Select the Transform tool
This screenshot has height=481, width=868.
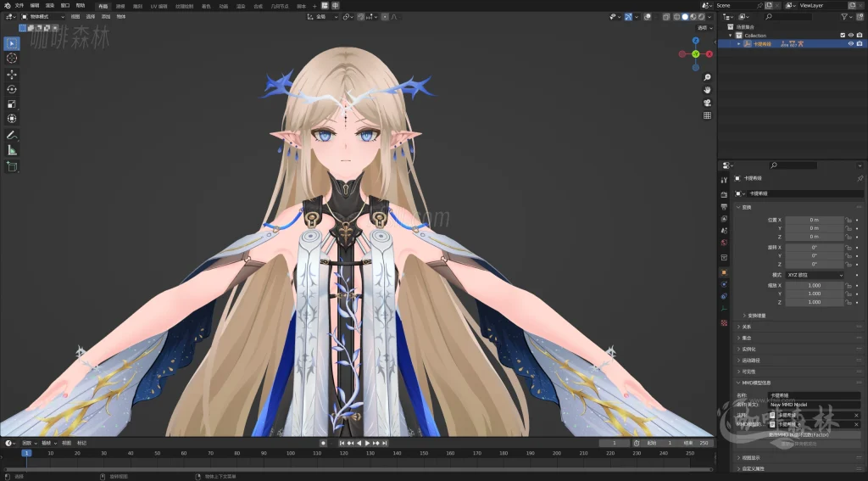point(12,119)
